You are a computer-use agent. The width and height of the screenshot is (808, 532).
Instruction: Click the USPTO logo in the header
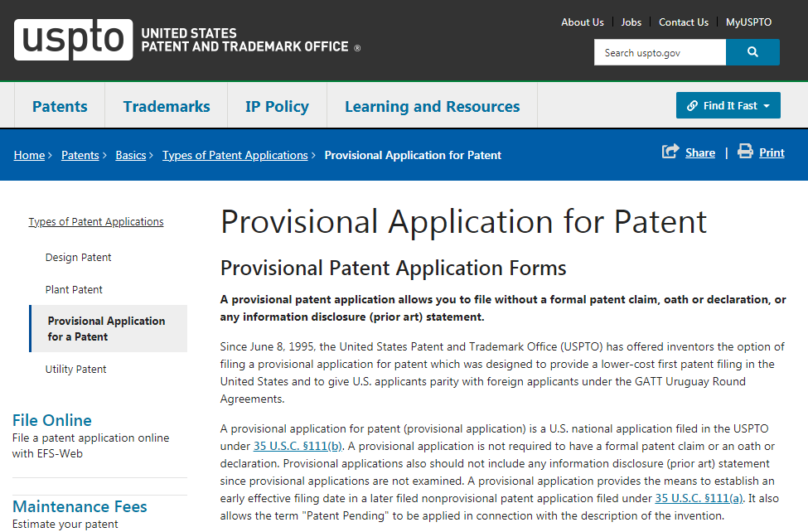click(73, 40)
